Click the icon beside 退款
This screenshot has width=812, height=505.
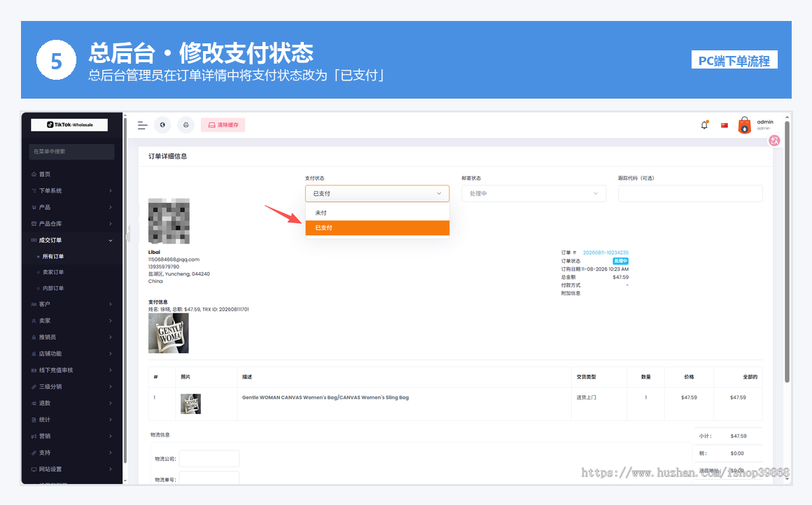[x=34, y=404]
